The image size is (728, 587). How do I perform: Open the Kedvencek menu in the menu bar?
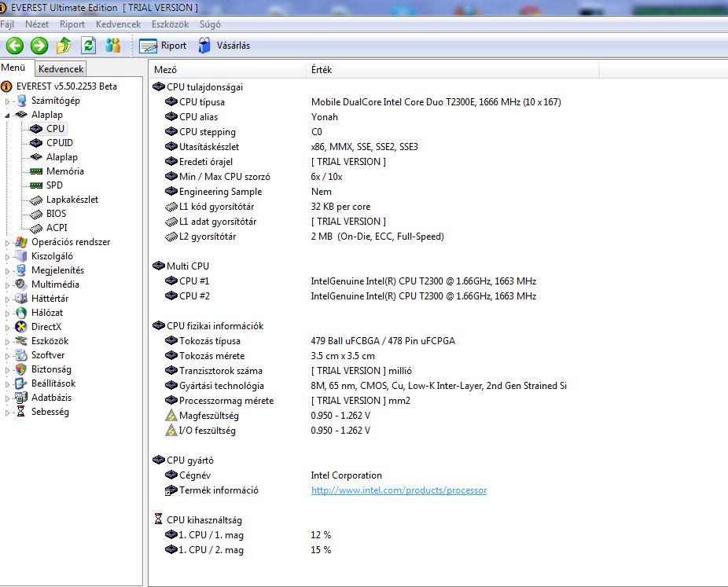coord(118,24)
